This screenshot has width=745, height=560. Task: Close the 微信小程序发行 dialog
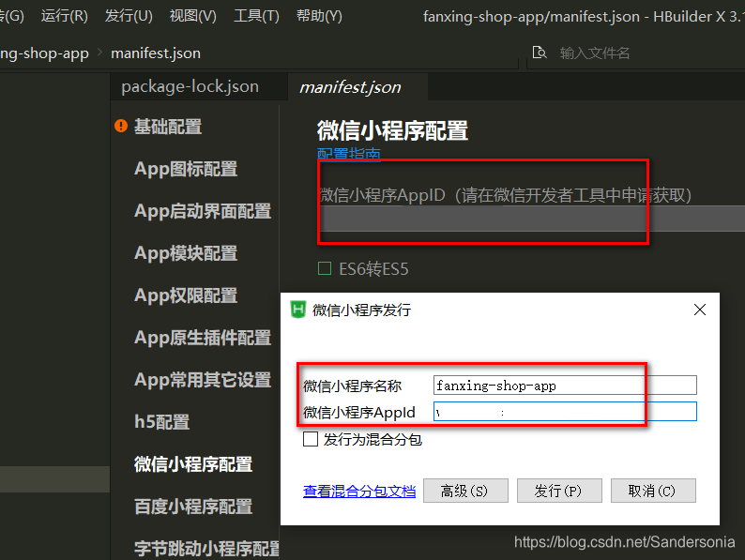coord(699,310)
